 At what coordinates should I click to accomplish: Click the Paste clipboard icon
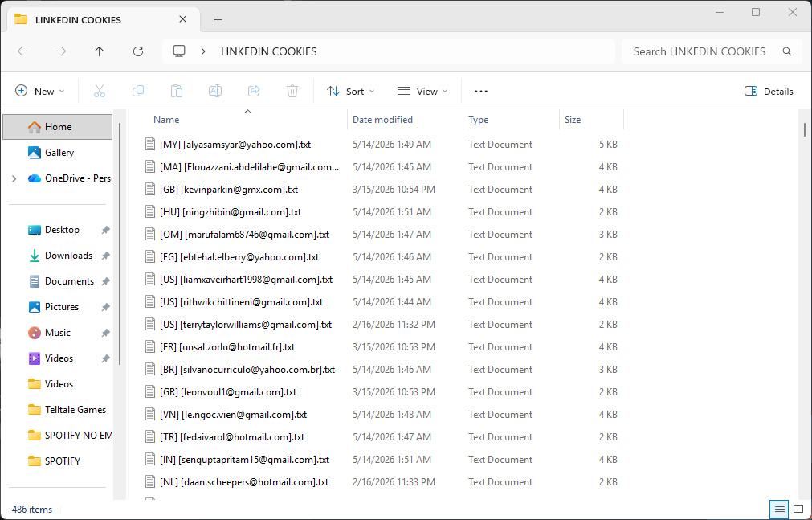tap(177, 92)
